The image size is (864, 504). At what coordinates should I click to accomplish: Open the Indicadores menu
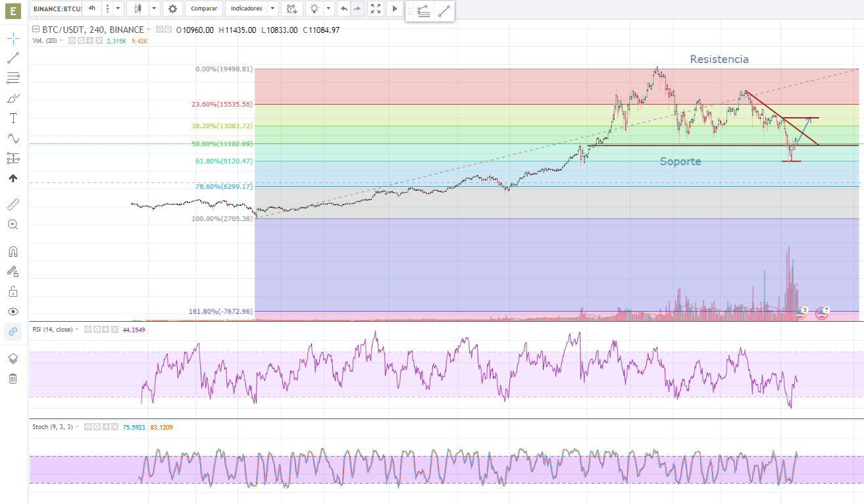[247, 9]
